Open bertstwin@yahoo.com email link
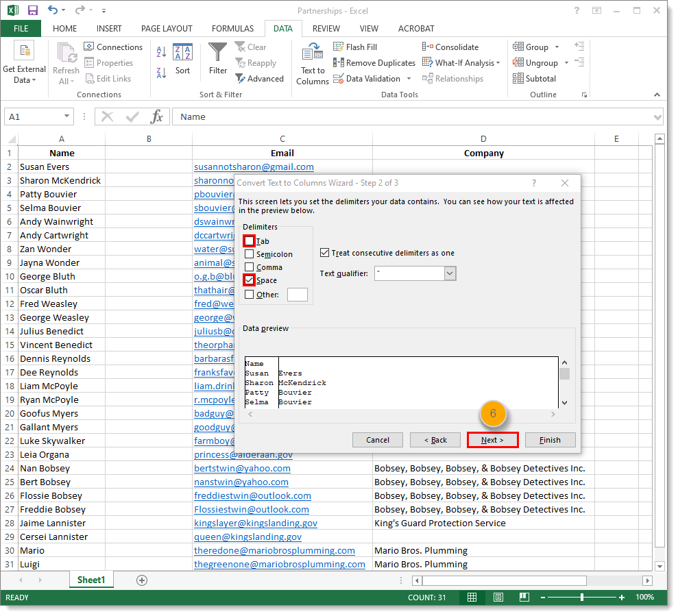Image resolution: width=678 pixels, height=616 pixels. click(x=242, y=468)
